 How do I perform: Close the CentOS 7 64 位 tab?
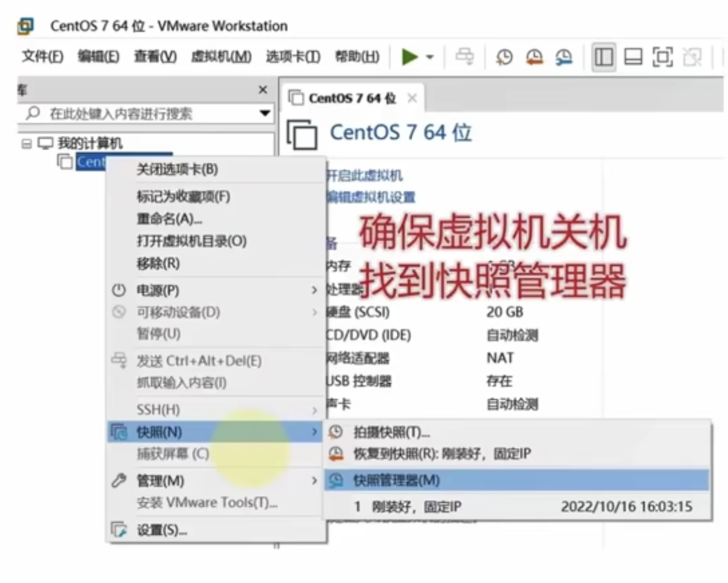tap(412, 99)
